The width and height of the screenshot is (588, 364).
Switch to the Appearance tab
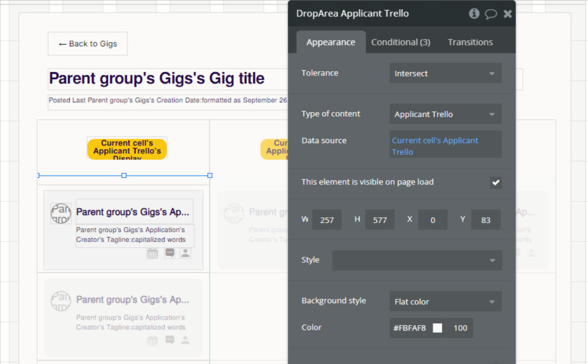click(x=331, y=42)
